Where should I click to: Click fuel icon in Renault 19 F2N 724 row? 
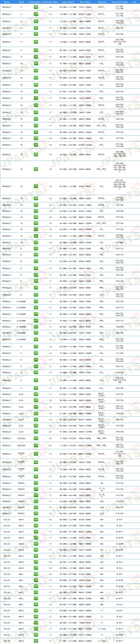coord(36,92)
